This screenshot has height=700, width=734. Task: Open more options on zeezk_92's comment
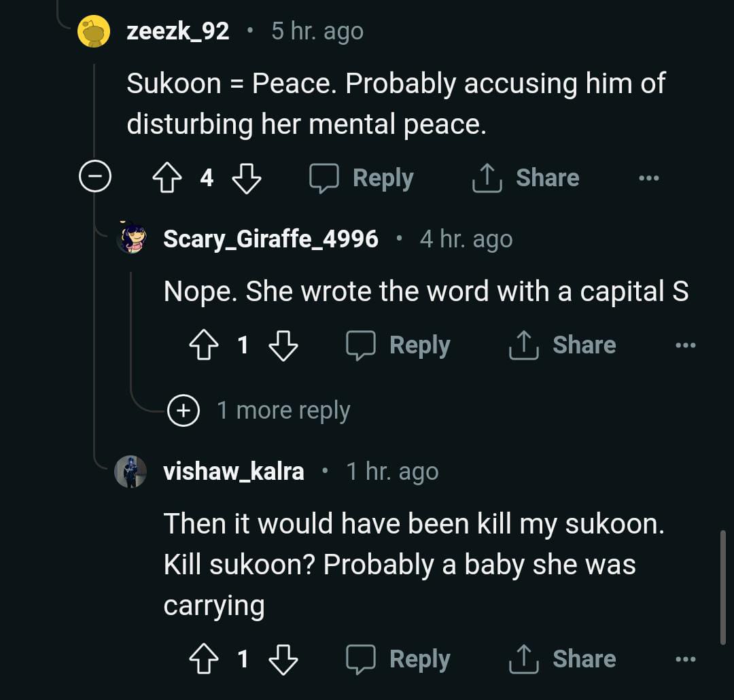click(649, 179)
